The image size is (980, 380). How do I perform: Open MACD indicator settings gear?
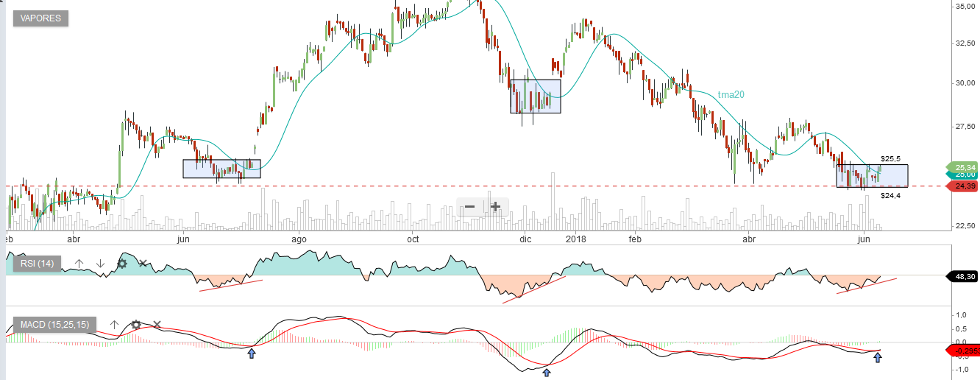click(x=135, y=324)
